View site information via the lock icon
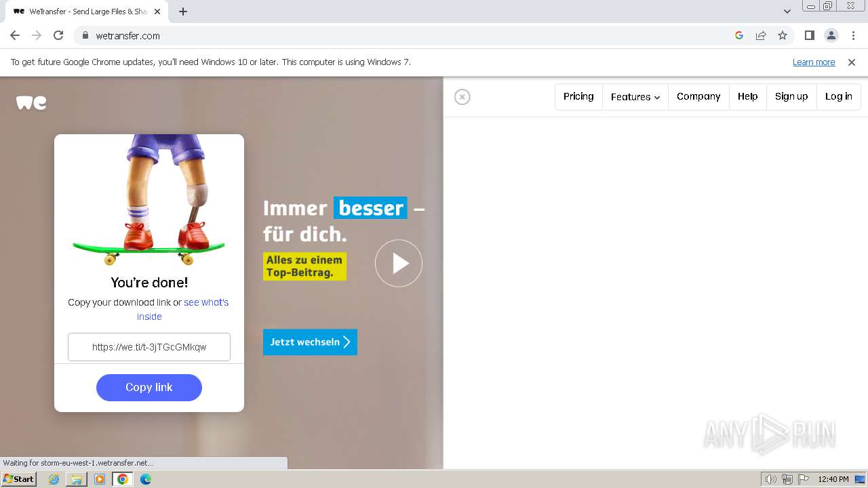The height and width of the screenshot is (488, 868). tap(85, 35)
